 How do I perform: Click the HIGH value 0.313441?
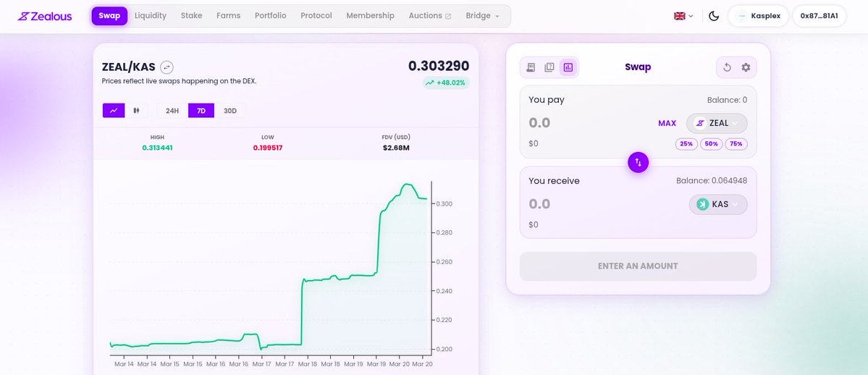click(x=157, y=148)
